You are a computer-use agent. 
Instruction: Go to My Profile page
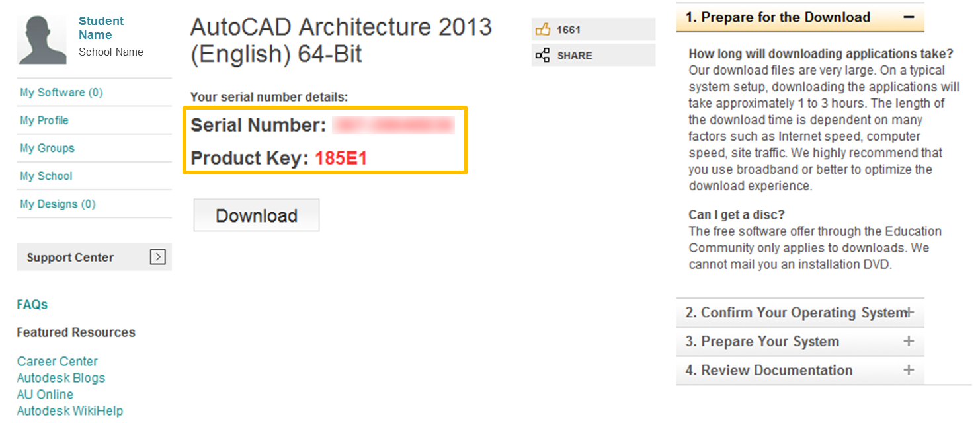coord(44,120)
